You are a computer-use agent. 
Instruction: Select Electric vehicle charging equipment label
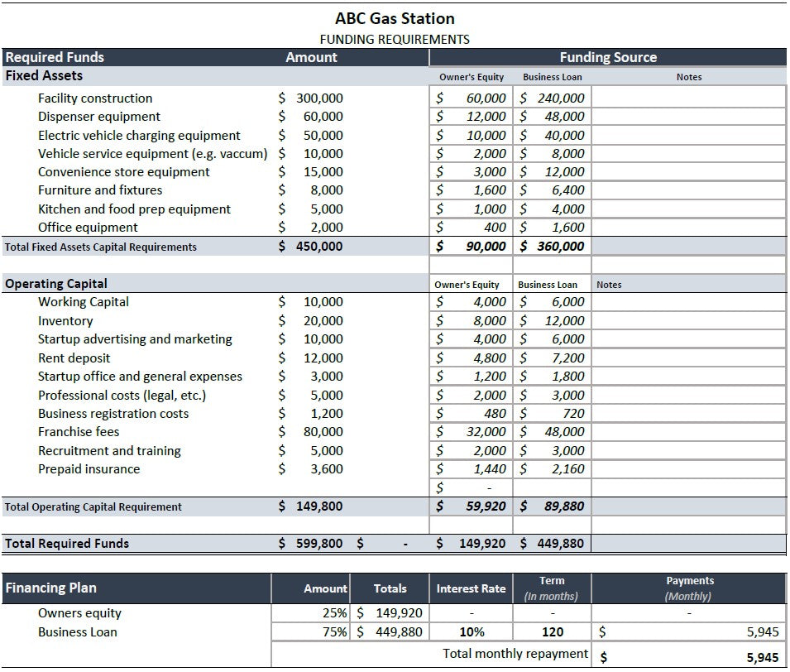[x=139, y=135]
